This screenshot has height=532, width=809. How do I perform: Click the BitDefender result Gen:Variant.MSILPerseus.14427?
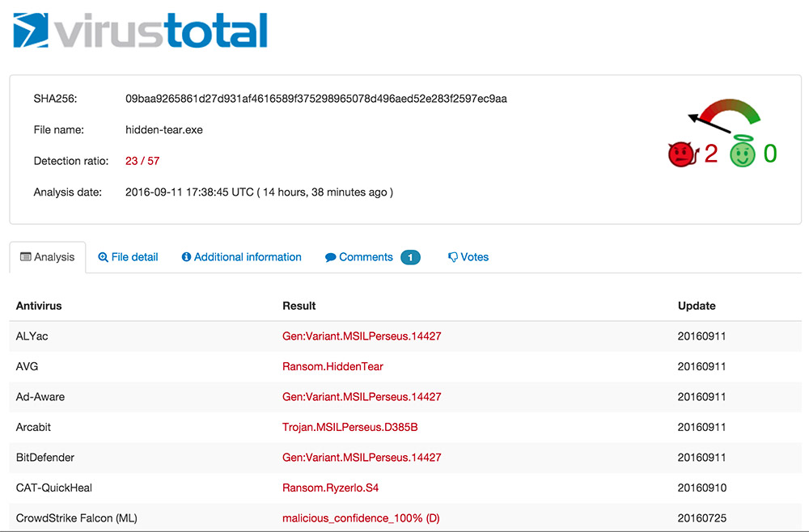362,458
